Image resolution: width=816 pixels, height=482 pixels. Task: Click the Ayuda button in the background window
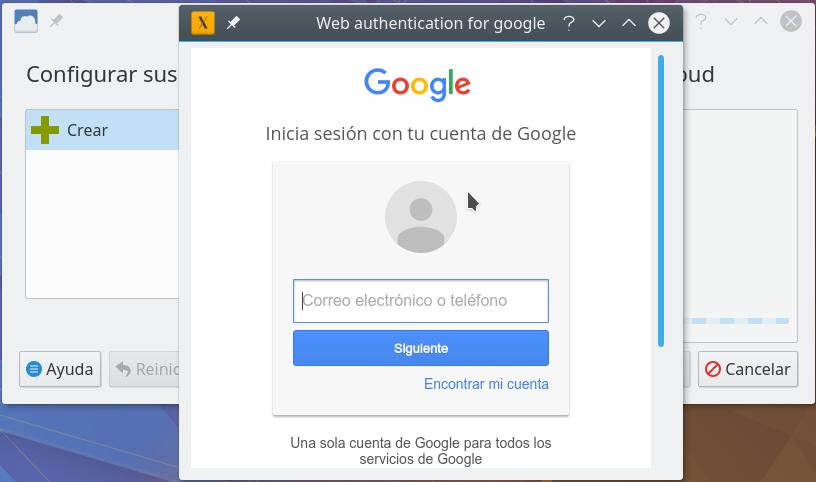[60, 369]
